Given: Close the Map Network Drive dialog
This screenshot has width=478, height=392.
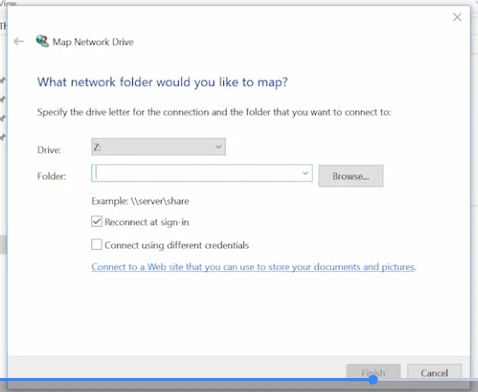Looking at the screenshot, I should (457, 17).
